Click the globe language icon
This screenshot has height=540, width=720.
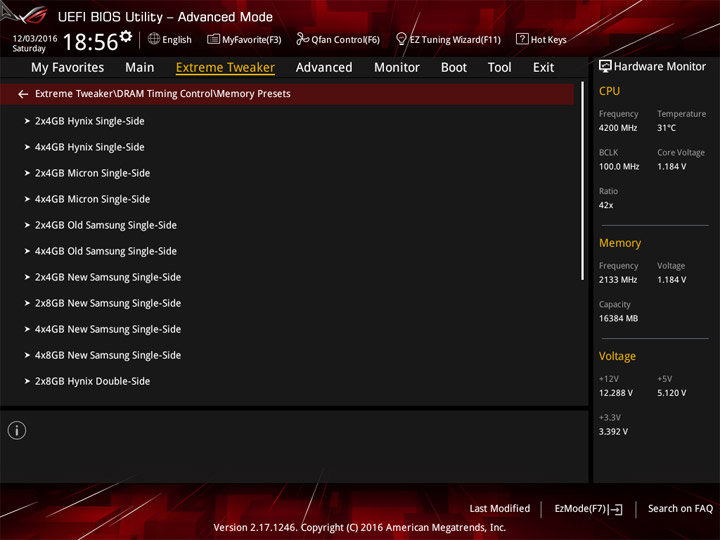pyautogui.click(x=154, y=39)
